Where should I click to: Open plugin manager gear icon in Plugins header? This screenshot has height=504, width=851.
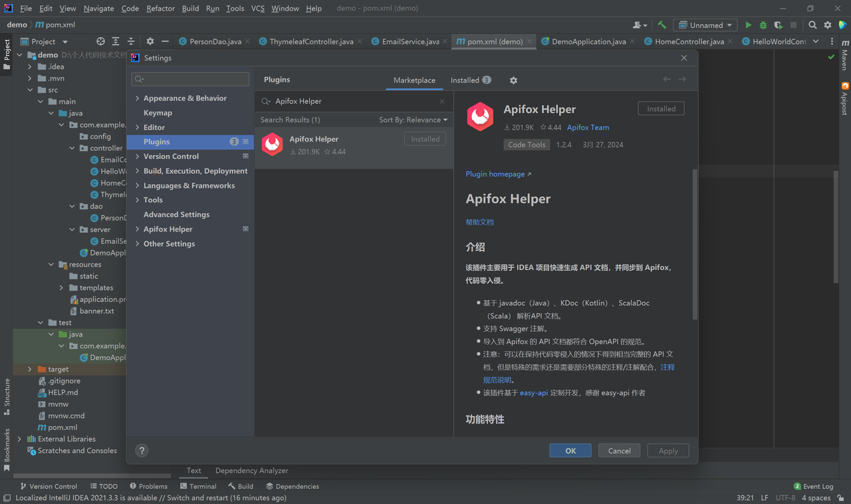513,80
